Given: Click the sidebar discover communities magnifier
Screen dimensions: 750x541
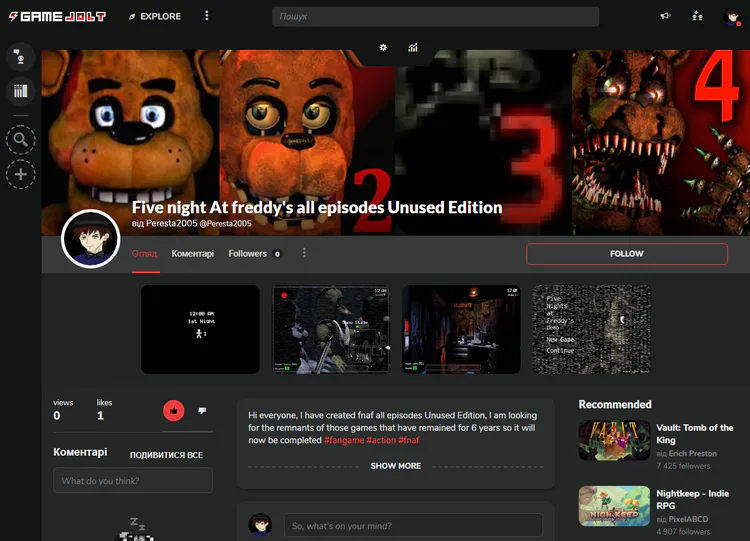Looking at the screenshot, I should [21, 140].
